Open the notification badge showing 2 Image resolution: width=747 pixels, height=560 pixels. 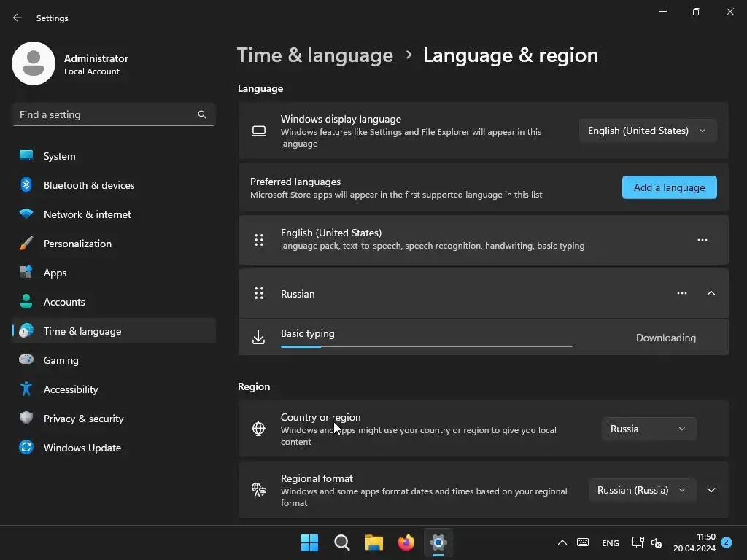(x=726, y=542)
